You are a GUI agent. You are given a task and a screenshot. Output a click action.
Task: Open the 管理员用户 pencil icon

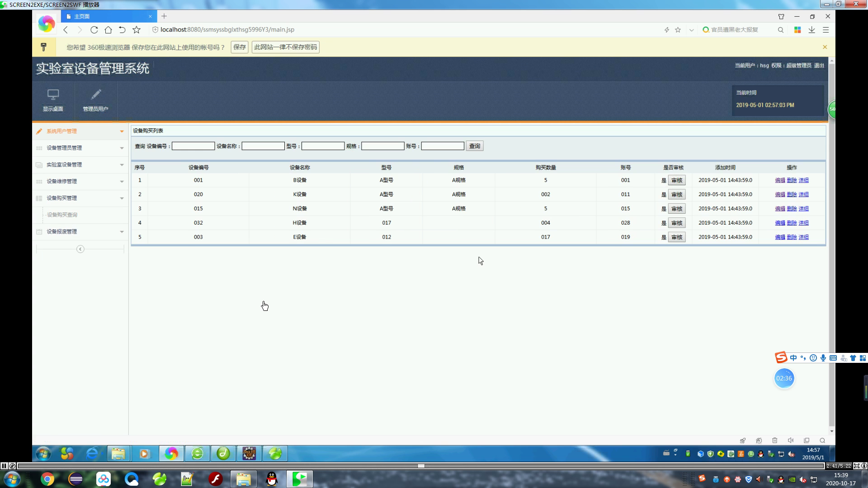(x=95, y=94)
